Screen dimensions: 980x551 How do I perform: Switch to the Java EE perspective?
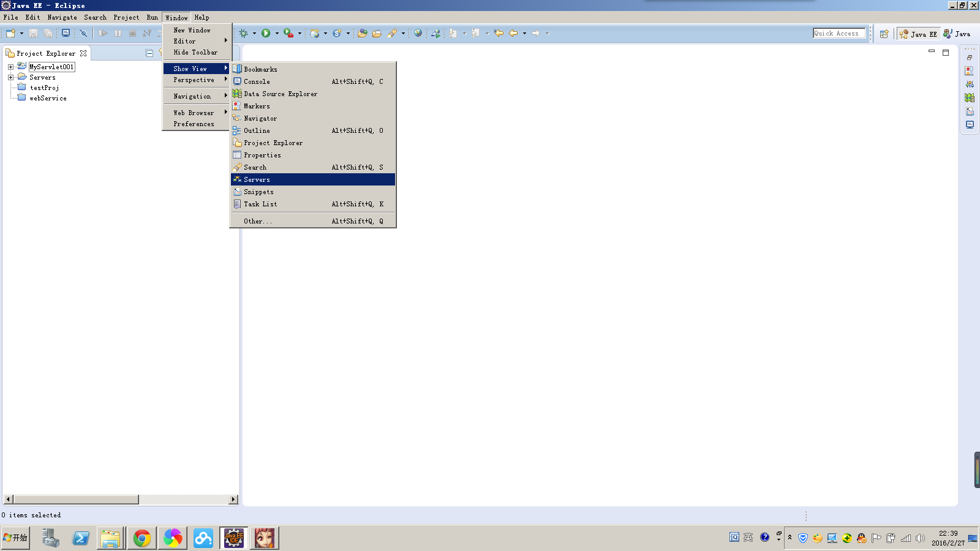(918, 34)
